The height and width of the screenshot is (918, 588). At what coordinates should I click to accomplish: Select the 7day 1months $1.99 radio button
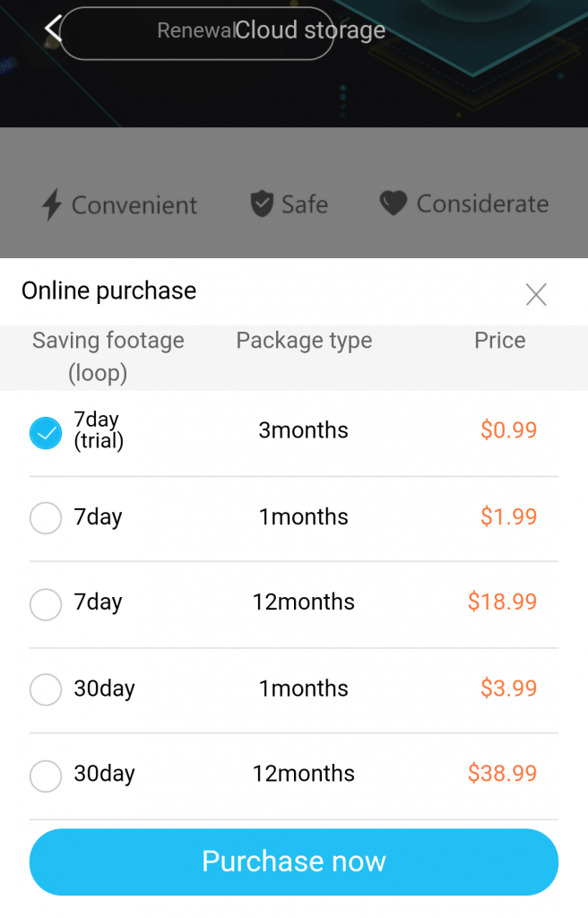[x=46, y=518]
